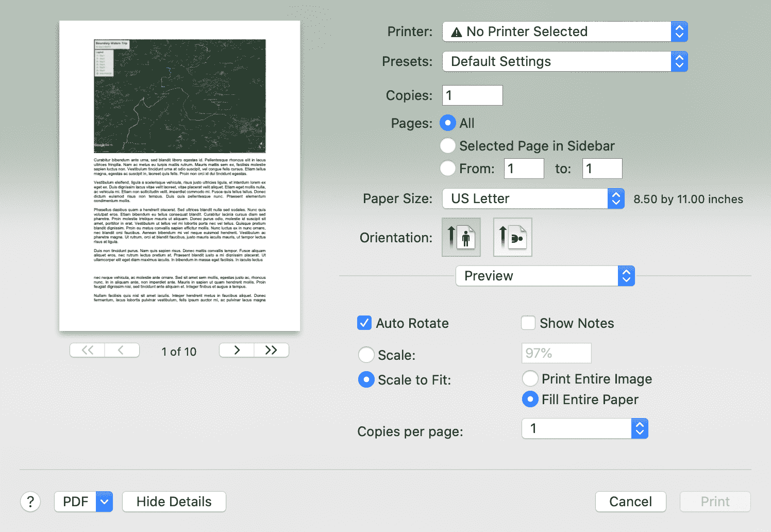Select the Print Entire Image option

click(530, 378)
